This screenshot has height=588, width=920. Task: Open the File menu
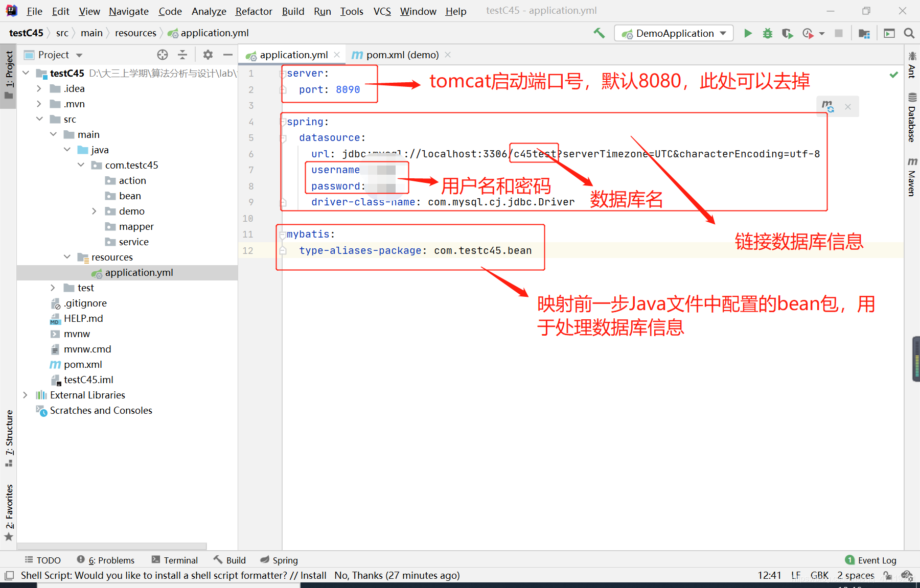(x=34, y=11)
